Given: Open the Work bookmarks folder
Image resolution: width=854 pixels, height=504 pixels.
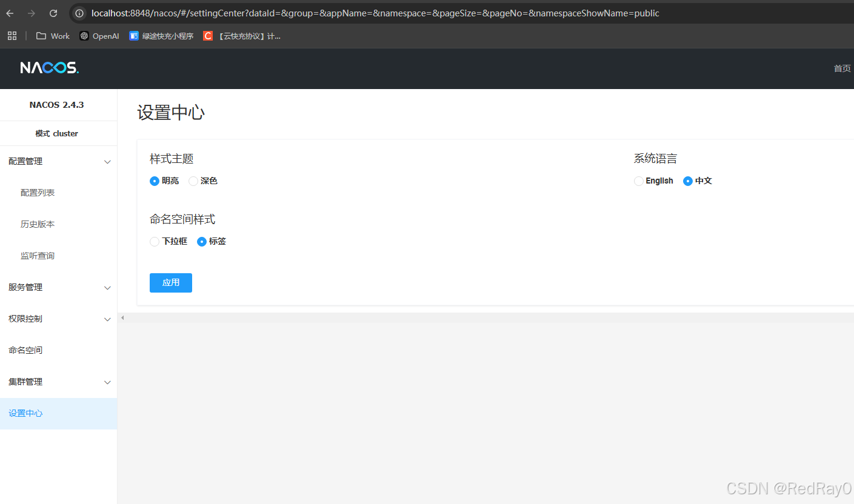Looking at the screenshot, I should click(x=53, y=36).
